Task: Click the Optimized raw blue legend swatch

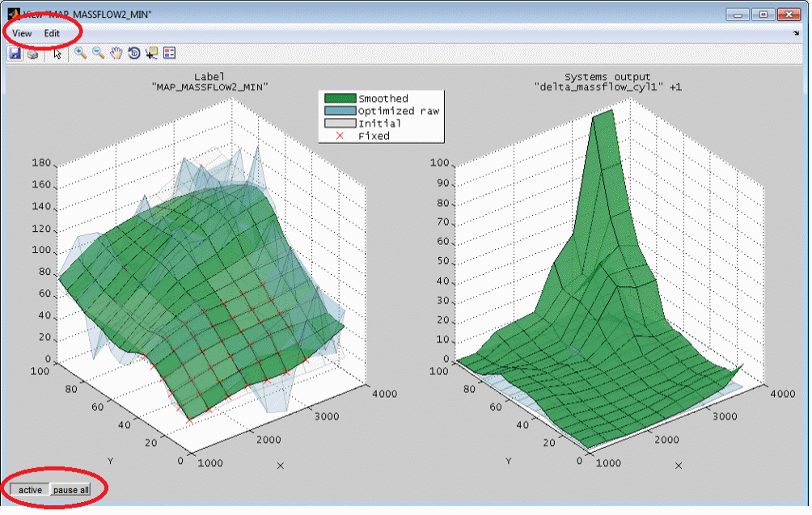Action: point(340,111)
